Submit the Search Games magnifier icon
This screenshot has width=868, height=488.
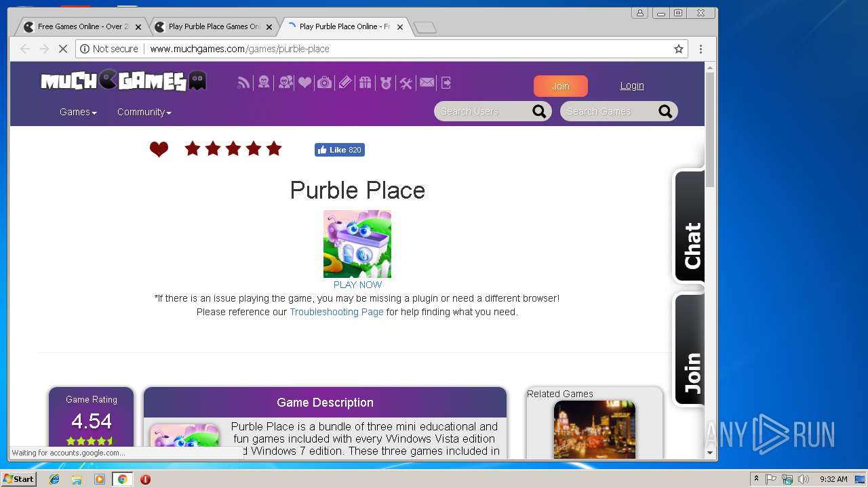click(665, 111)
